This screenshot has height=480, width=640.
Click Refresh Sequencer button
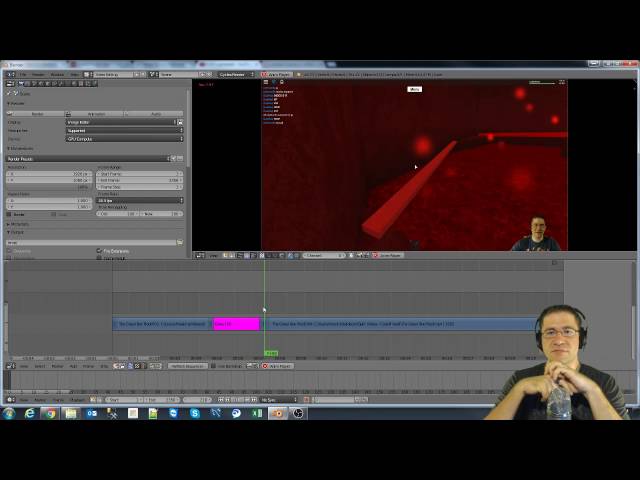pos(188,366)
